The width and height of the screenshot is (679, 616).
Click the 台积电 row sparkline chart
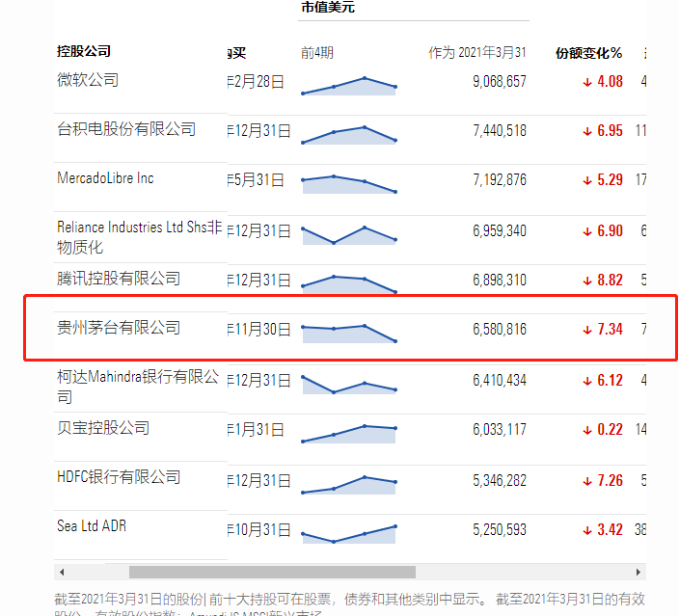[349, 135]
